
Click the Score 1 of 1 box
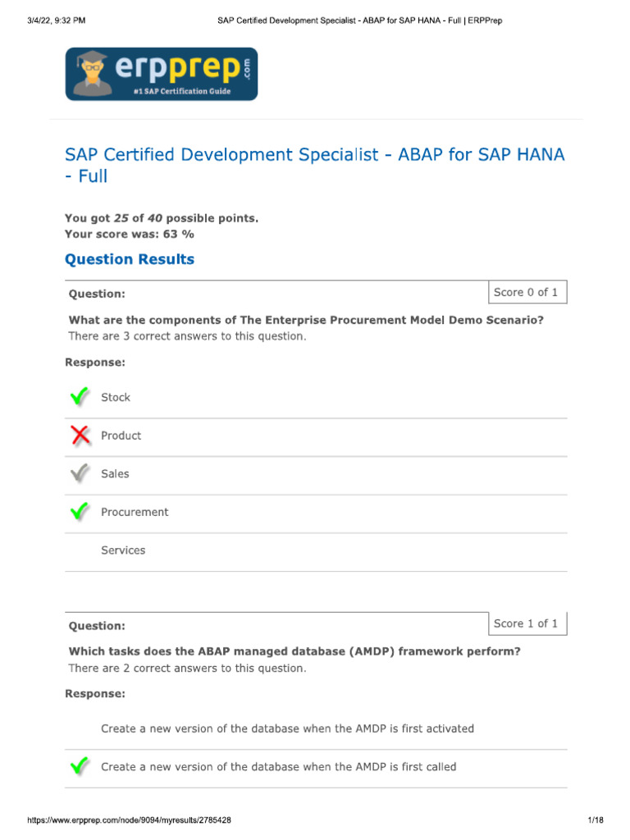tap(526, 624)
